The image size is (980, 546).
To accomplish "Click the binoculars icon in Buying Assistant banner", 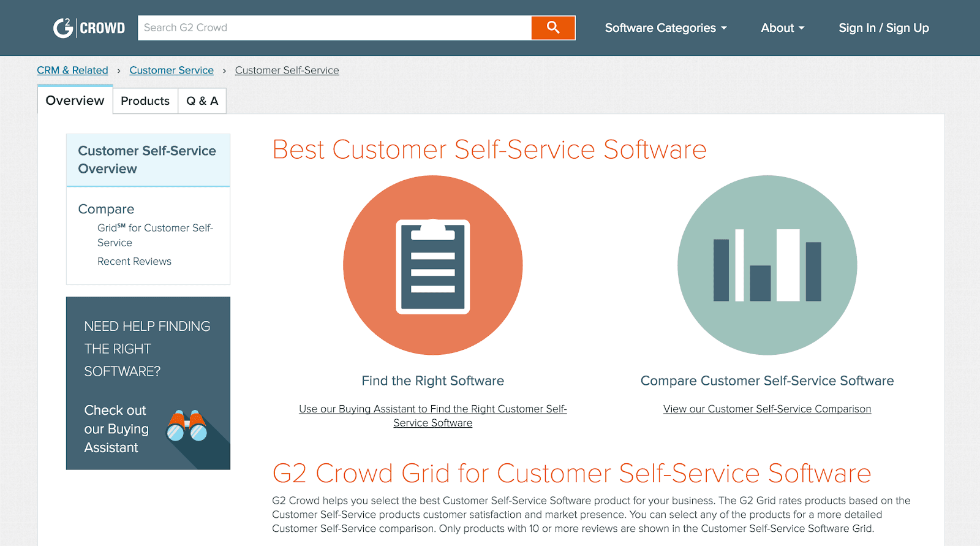I will [x=187, y=426].
